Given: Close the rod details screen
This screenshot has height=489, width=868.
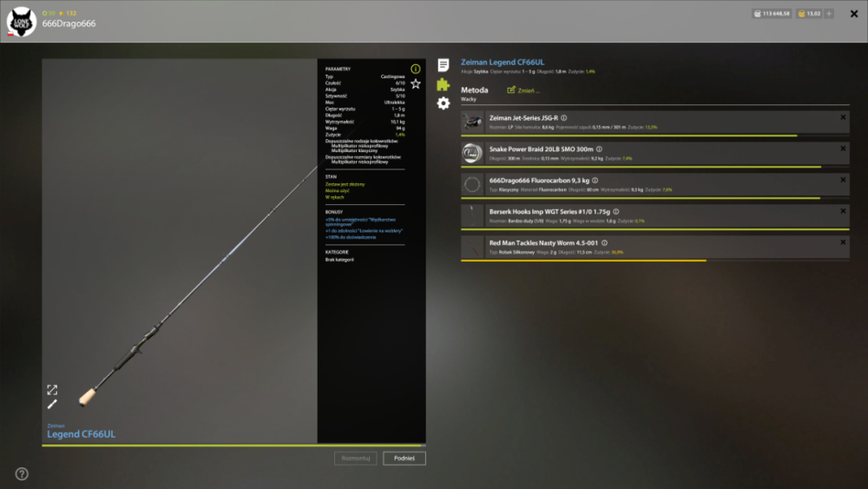Looking at the screenshot, I should pyautogui.click(x=853, y=14).
